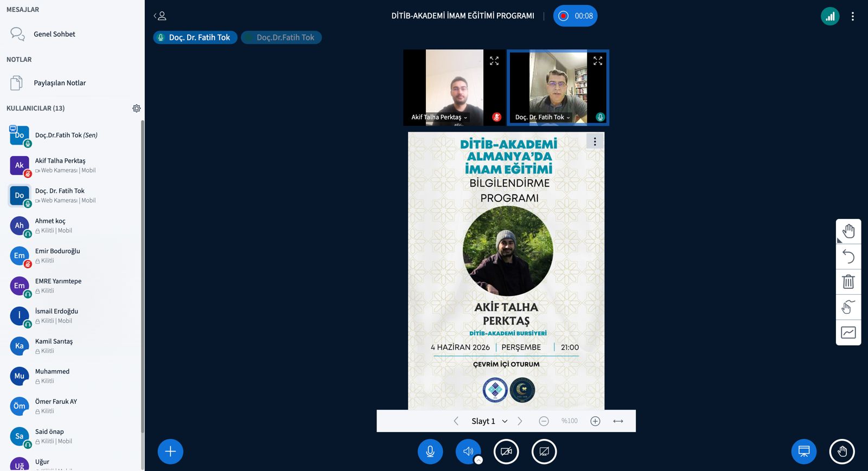Screen dimensions: 868x471
Task: Click the Ka avatar of Kamil Sarıtaş
Action: tap(20, 346)
